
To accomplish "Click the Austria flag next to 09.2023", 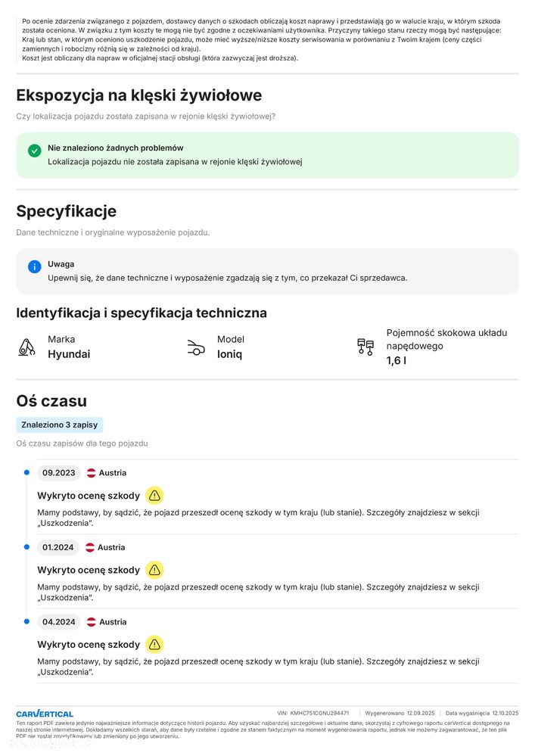I will coord(91,473).
